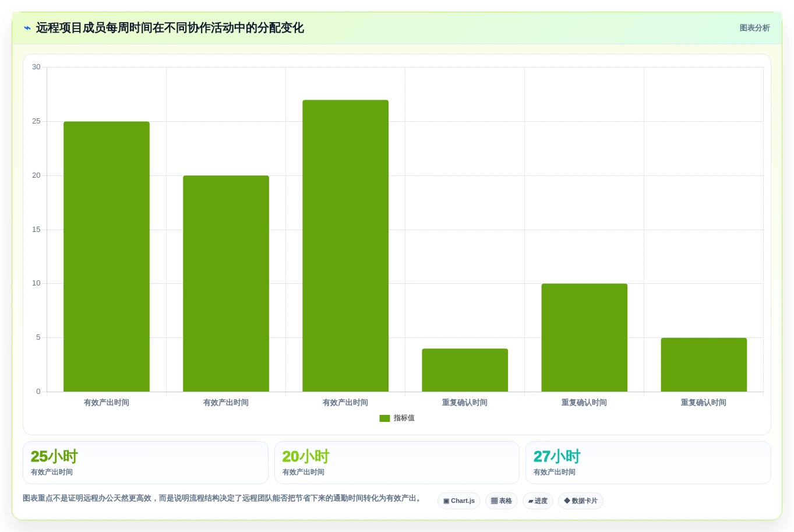
Task: Click the y-axis label 30
Action: pos(36,67)
